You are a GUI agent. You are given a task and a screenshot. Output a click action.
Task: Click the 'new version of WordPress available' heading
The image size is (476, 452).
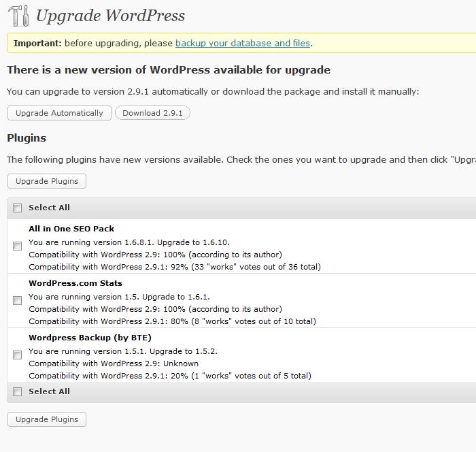click(169, 70)
